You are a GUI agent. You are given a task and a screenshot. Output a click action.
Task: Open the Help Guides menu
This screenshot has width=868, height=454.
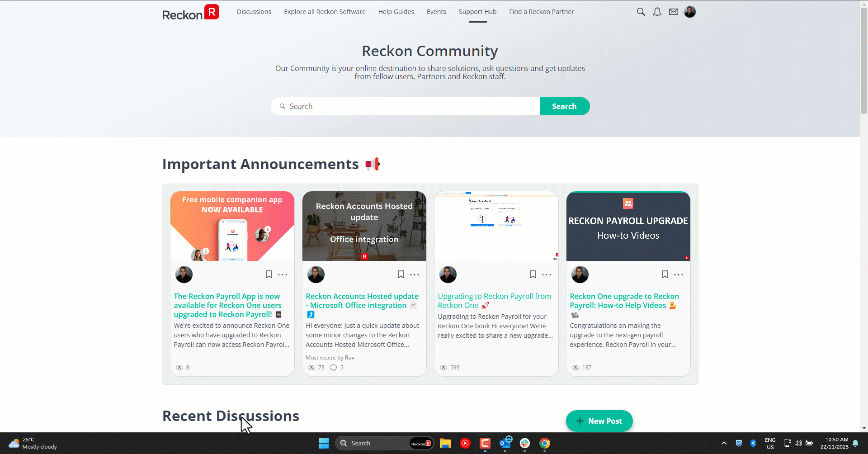point(396,12)
